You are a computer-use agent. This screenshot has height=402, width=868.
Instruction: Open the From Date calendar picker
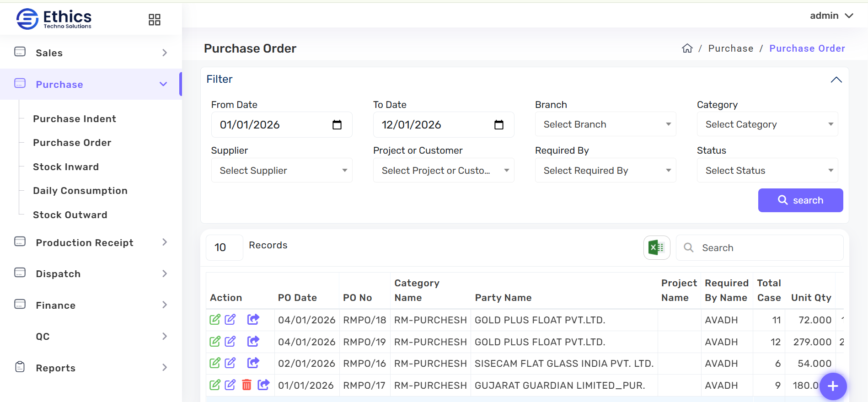click(337, 125)
